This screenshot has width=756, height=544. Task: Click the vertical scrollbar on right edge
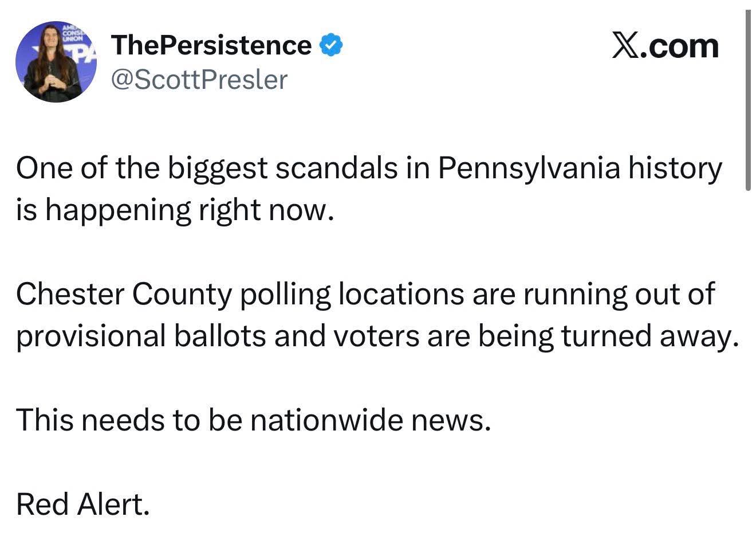coord(747,100)
